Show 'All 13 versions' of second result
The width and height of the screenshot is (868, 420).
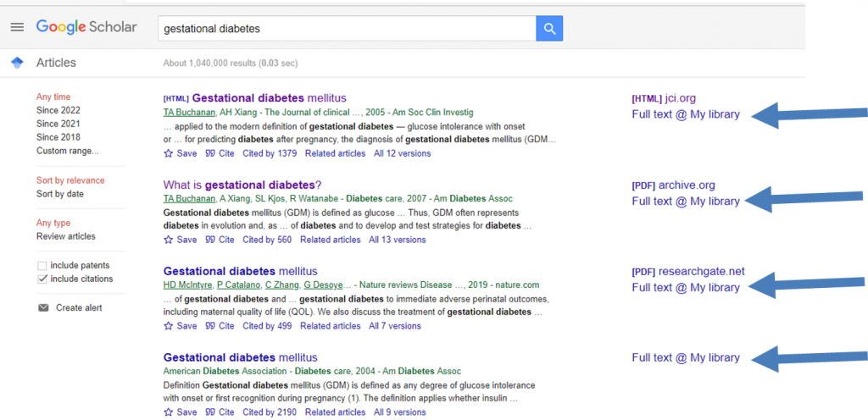coord(397,240)
